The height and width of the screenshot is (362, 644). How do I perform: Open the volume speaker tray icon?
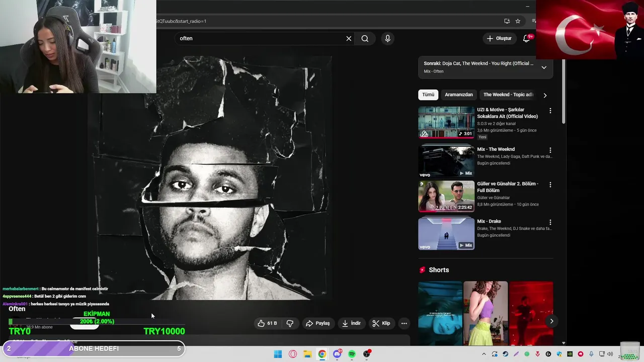(610, 354)
